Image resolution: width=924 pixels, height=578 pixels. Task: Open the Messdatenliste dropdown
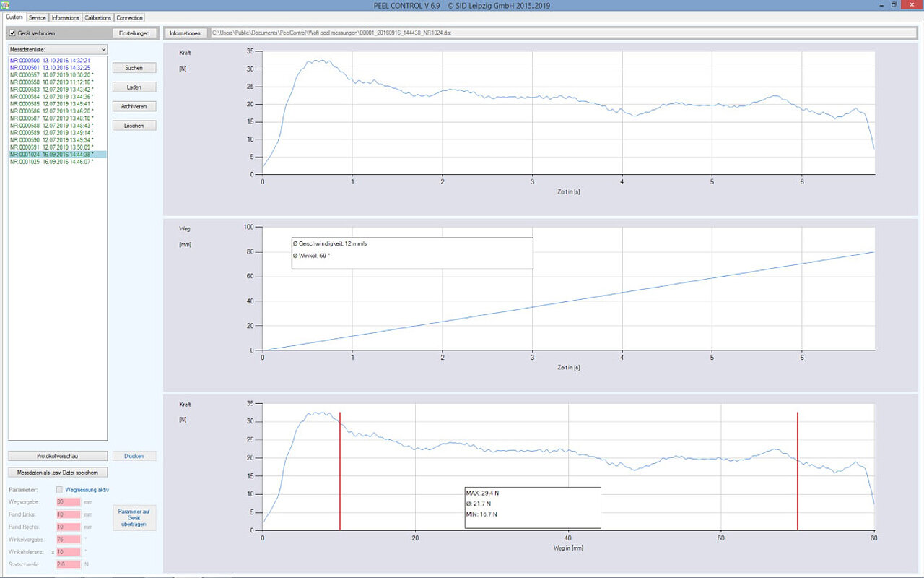58,49
